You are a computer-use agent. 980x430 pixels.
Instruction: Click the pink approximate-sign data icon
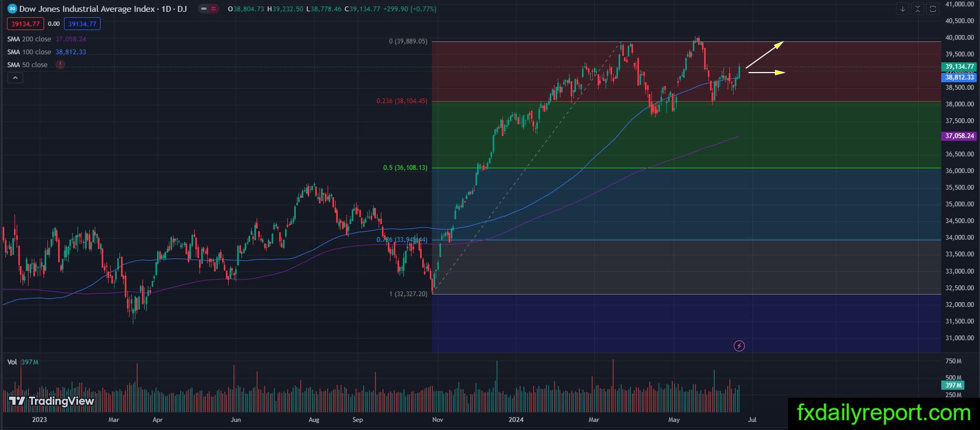coord(214,9)
